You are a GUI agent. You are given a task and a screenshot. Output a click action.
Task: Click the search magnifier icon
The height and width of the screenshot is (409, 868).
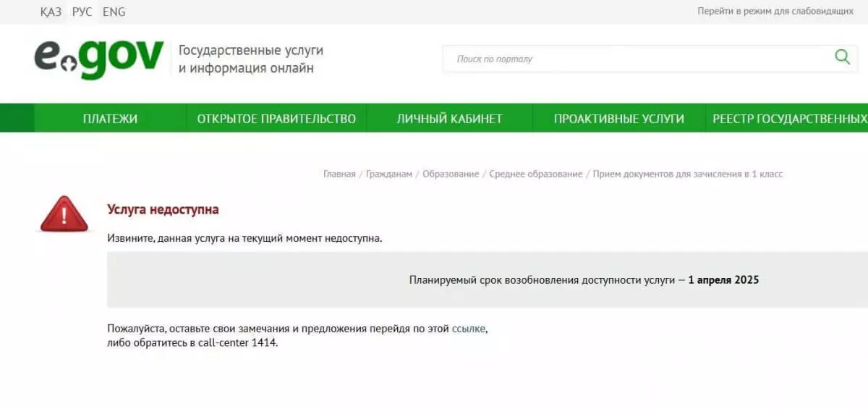click(x=843, y=58)
